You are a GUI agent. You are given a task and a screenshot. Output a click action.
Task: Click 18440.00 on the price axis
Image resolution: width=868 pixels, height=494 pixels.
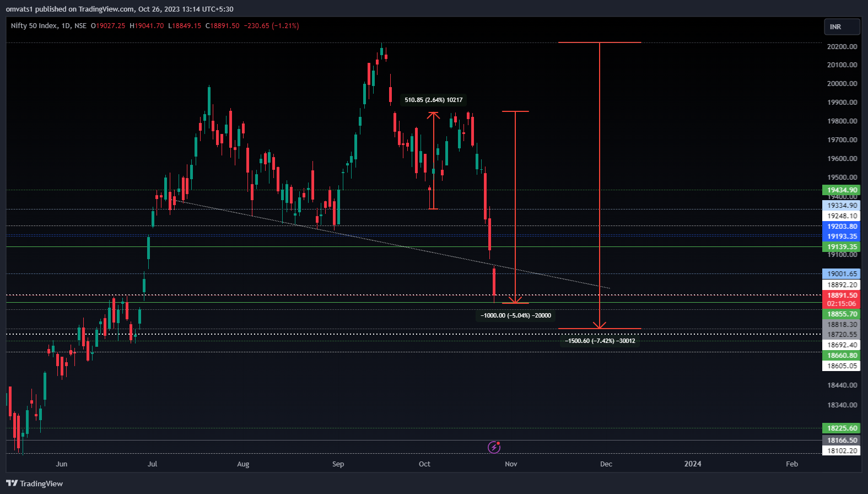842,385
